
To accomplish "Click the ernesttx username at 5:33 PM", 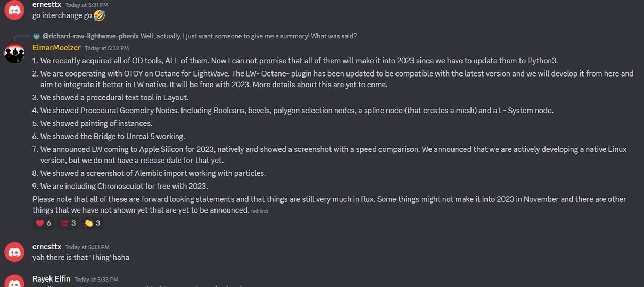I will pyautogui.click(x=46, y=247).
